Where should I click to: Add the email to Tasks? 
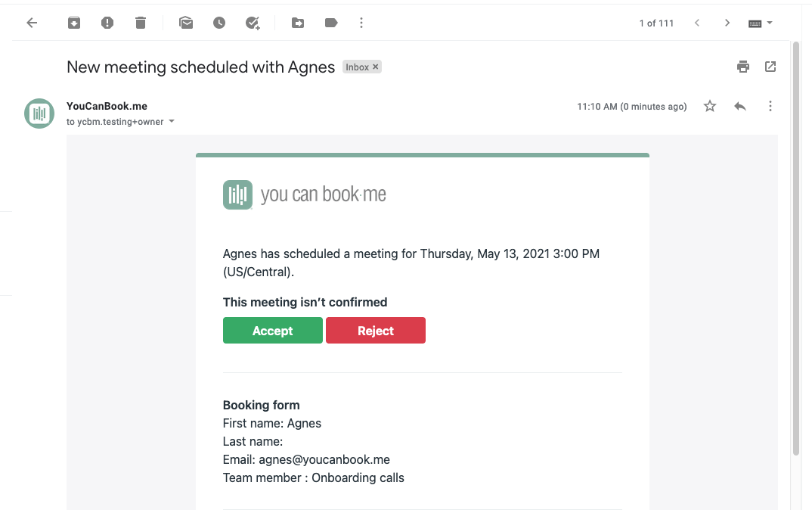point(253,23)
